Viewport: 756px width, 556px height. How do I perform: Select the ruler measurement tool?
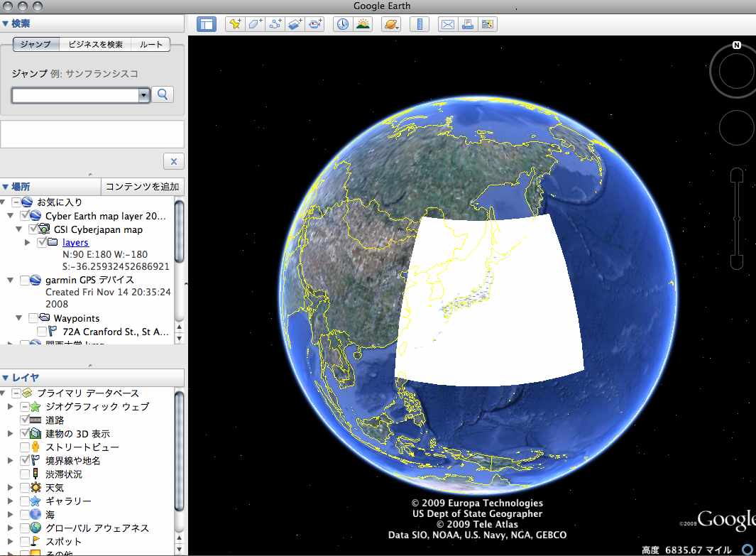(420, 24)
